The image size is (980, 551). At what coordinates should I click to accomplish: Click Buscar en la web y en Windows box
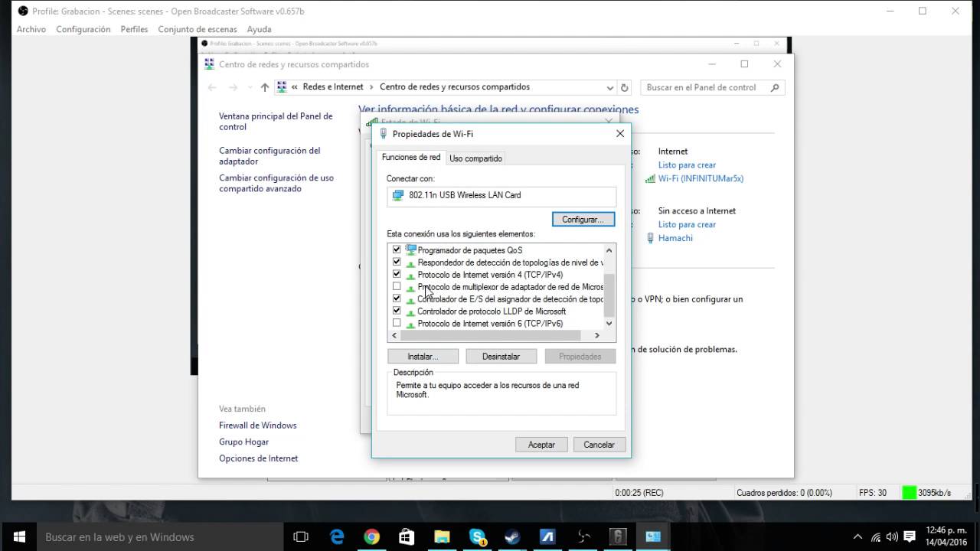point(161,536)
